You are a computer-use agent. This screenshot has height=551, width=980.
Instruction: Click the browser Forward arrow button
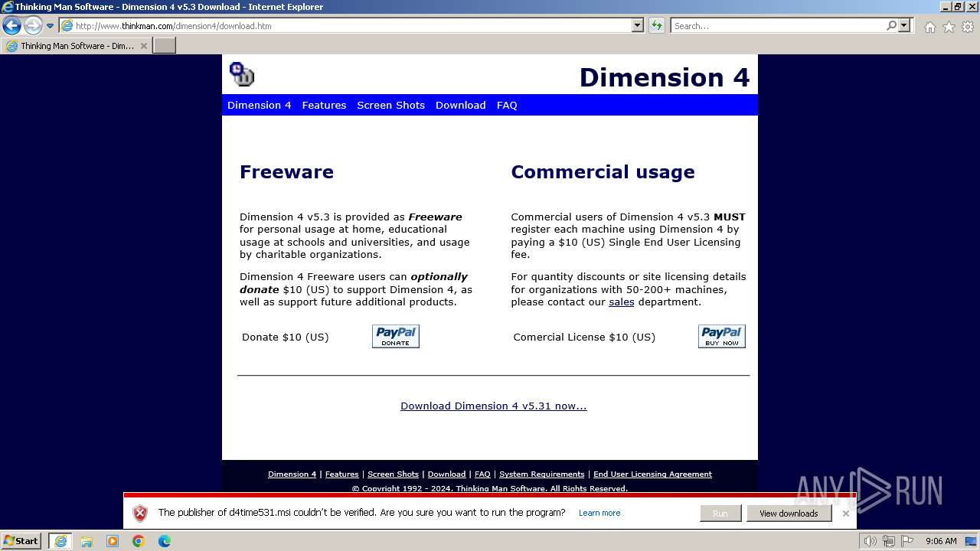pos(32,25)
